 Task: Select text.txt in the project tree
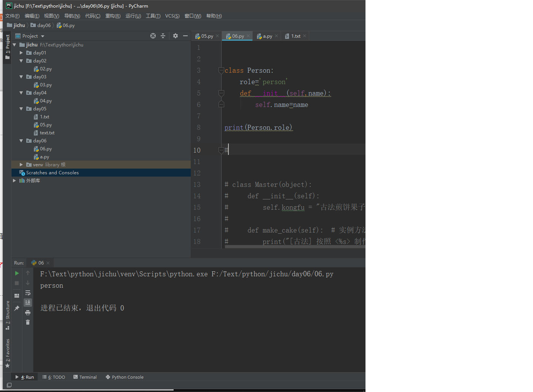pos(47,133)
